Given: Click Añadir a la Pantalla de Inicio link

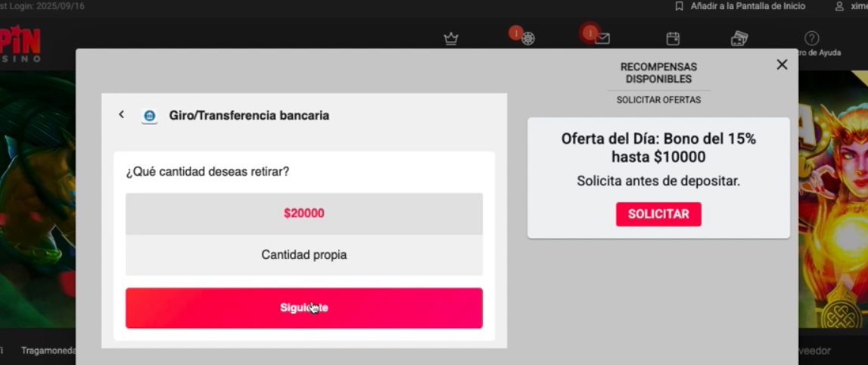Looking at the screenshot, I should (x=748, y=6).
